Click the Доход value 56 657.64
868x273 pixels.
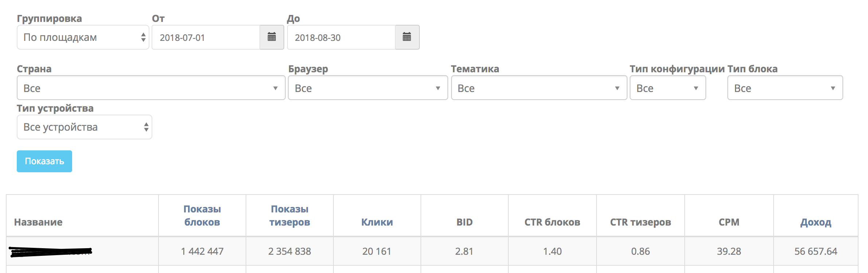816,251
